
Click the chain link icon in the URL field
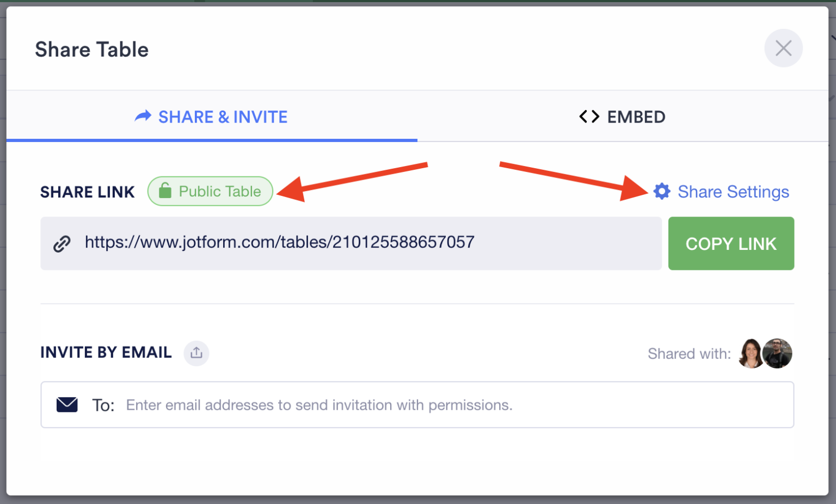coord(62,243)
